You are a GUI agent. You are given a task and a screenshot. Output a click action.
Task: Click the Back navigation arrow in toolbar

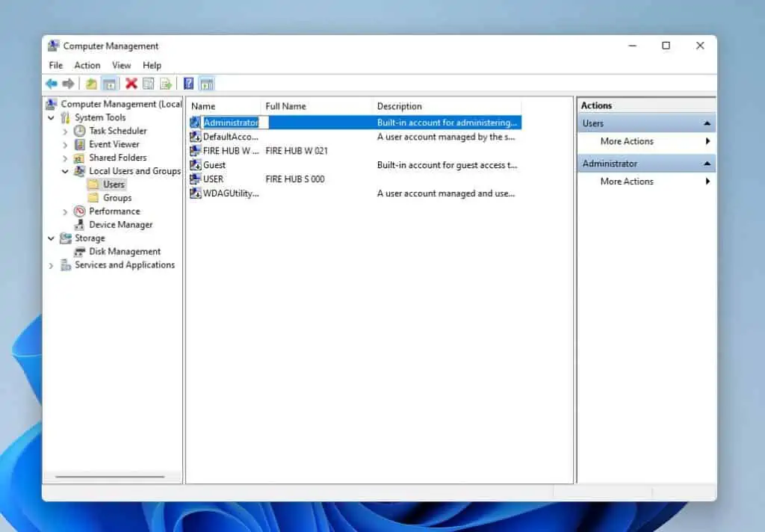51,83
